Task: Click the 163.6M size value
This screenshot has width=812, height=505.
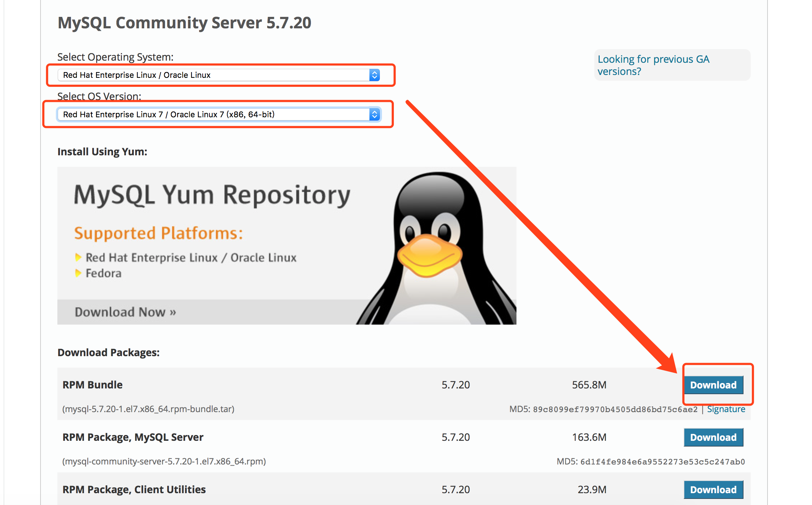Action: (x=589, y=437)
